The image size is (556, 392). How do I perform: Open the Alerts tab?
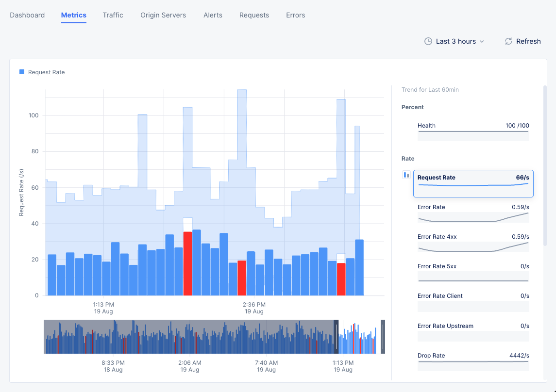[x=213, y=15]
